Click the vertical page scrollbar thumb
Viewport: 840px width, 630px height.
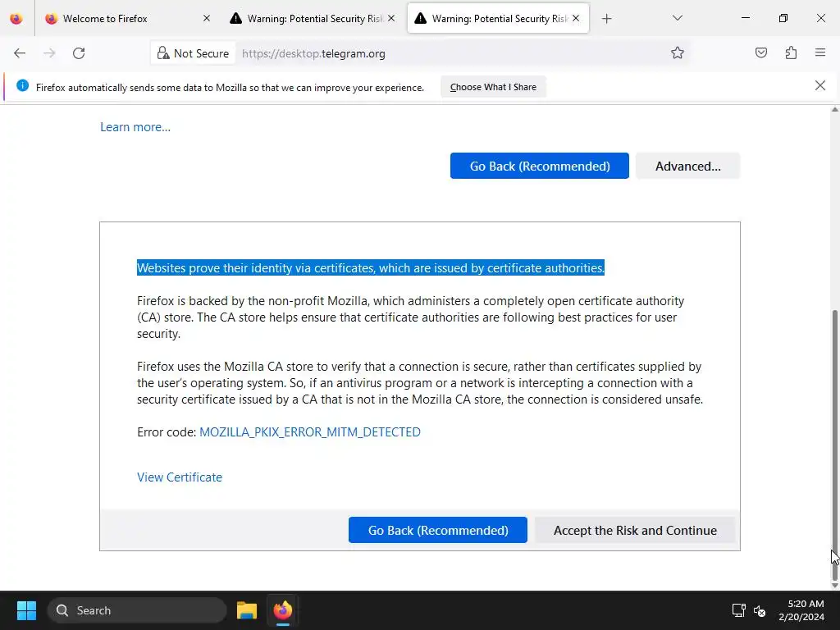point(834,445)
